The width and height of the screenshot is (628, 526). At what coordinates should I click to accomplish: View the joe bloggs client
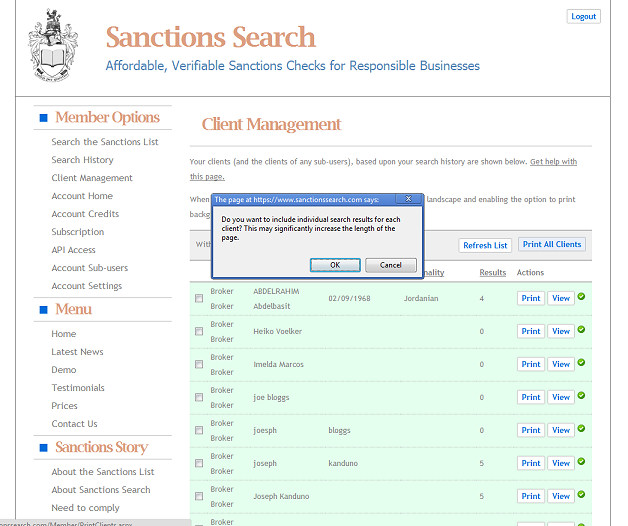(561, 397)
